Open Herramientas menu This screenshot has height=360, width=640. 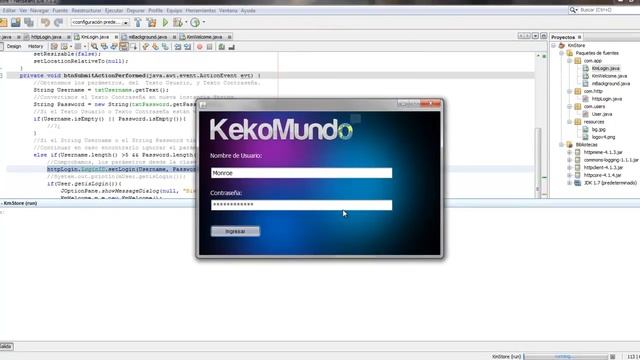200,11
